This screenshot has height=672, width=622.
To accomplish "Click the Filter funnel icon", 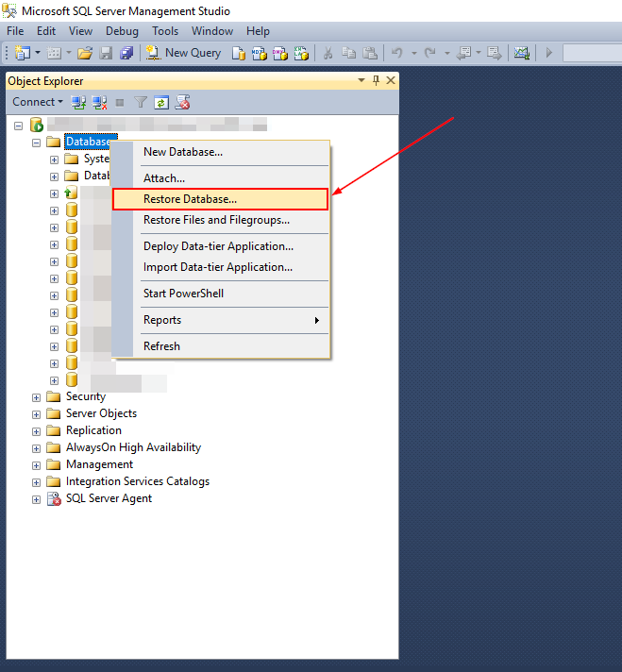I will (x=141, y=103).
